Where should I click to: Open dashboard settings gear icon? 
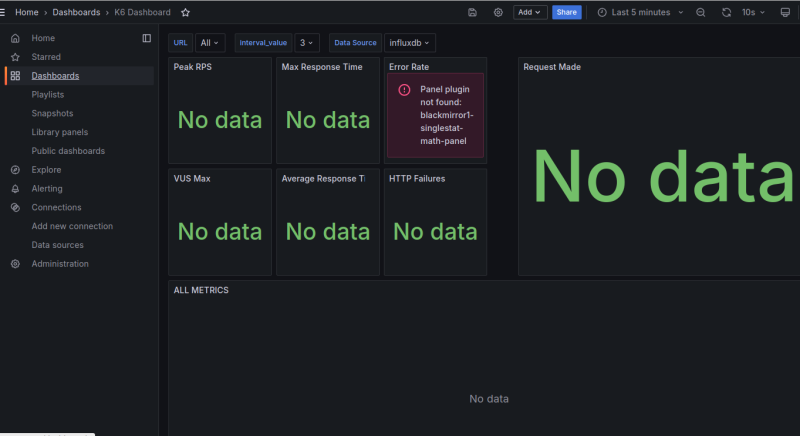[x=498, y=12]
